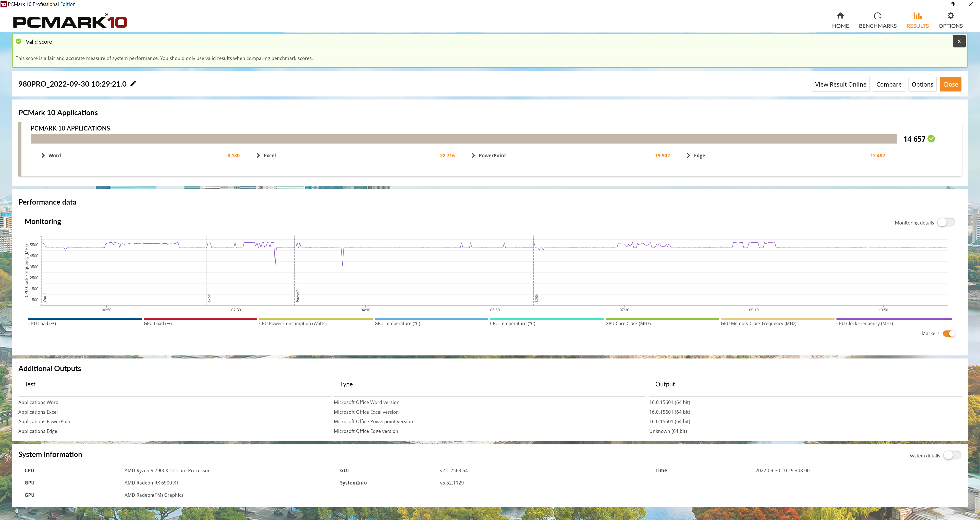Click the Excel score 22 716

(447, 155)
